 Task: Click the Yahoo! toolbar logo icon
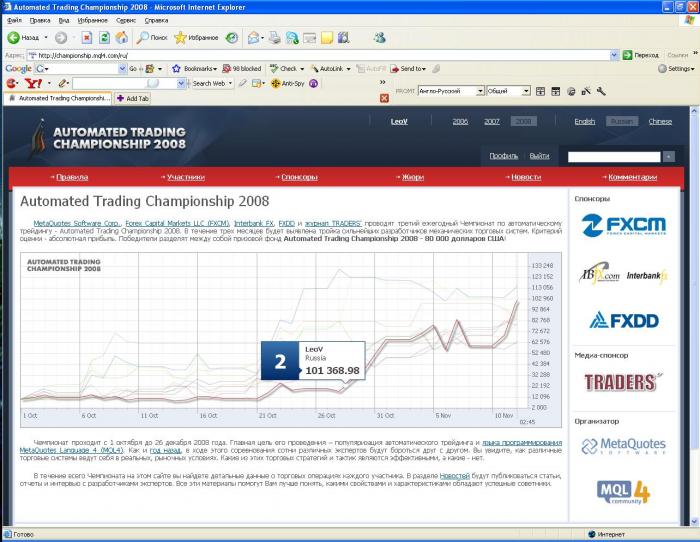[x=33, y=83]
